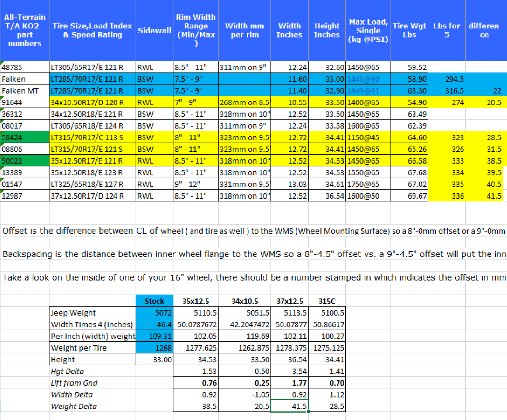Select the difference value -20.5 in row 91644

click(484, 102)
